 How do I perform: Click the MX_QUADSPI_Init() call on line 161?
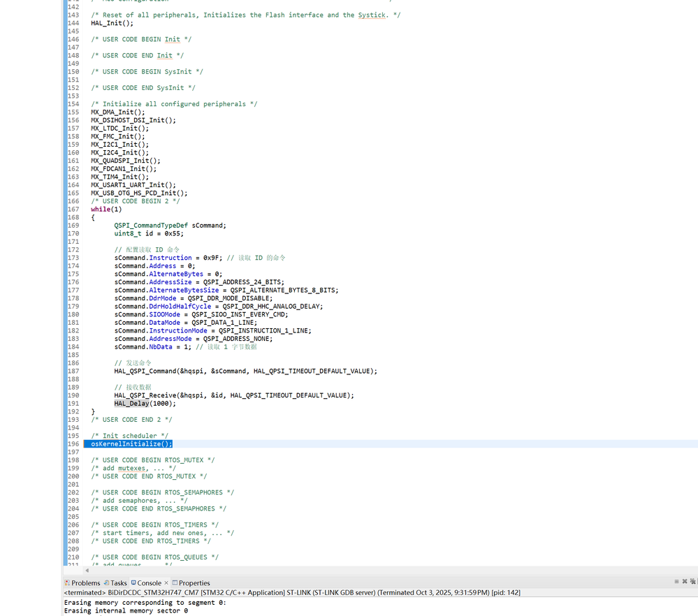pos(126,160)
